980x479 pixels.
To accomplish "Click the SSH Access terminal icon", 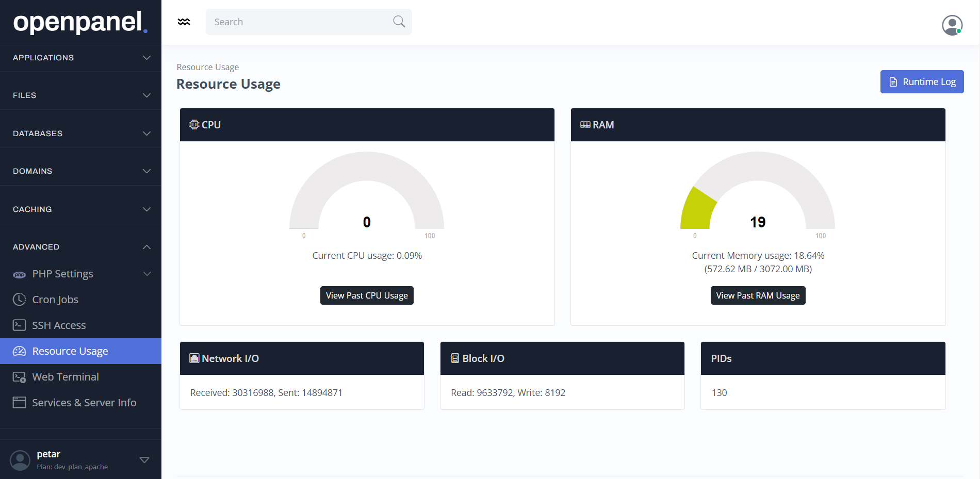I will point(19,325).
